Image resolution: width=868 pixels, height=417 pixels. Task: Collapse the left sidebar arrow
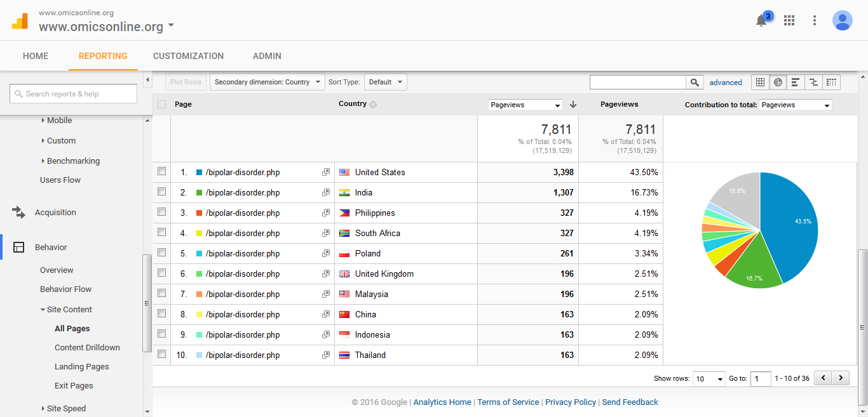[147, 80]
